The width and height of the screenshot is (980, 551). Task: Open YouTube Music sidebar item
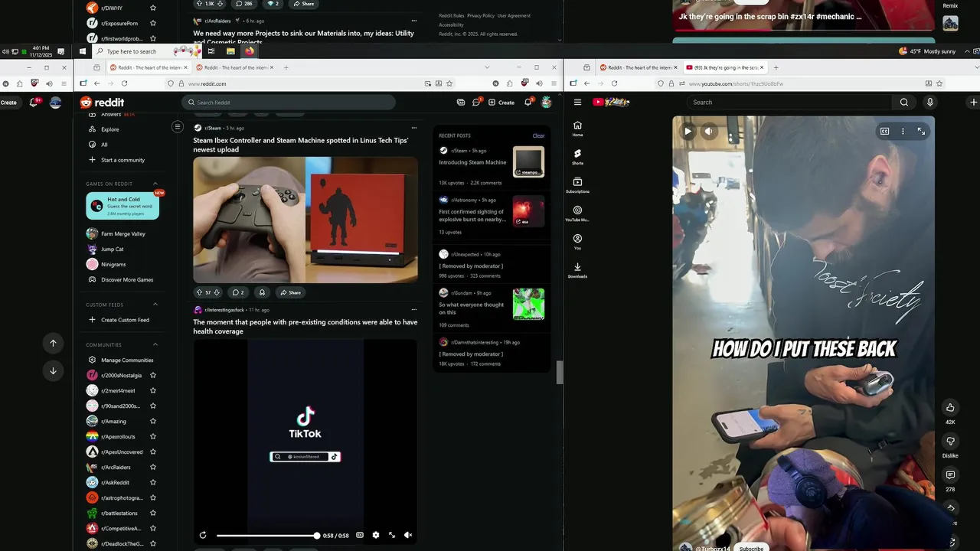click(577, 214)
